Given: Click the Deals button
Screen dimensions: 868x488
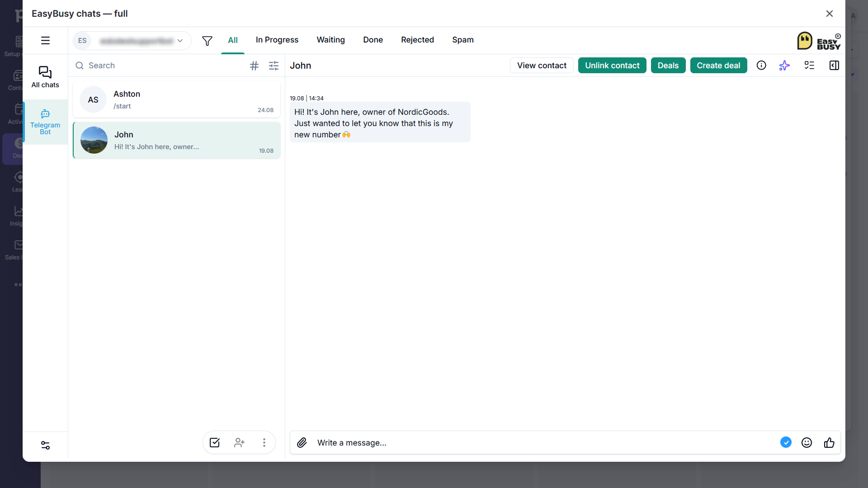Looking at the screenshot, I should 668,66.
